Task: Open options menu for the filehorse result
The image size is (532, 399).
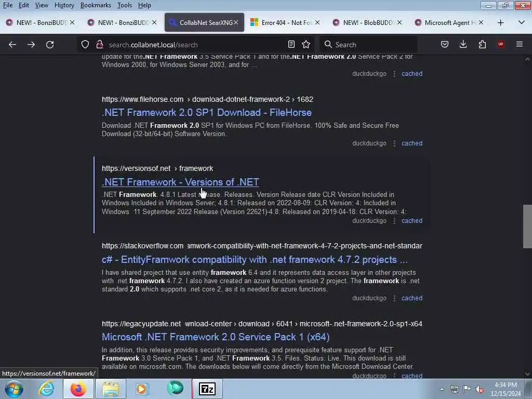Action: pyautogui.click(x=394, y=143)
